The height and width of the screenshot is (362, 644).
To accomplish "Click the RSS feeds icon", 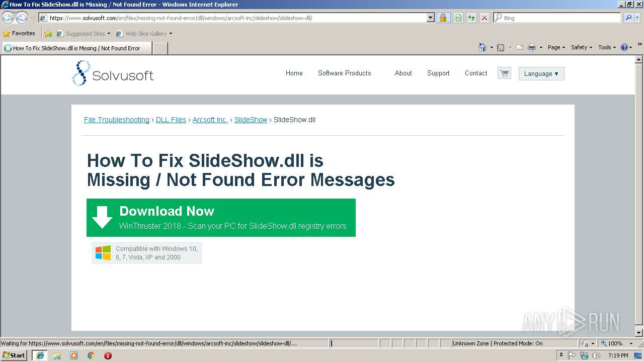I will tap(501, 47).
